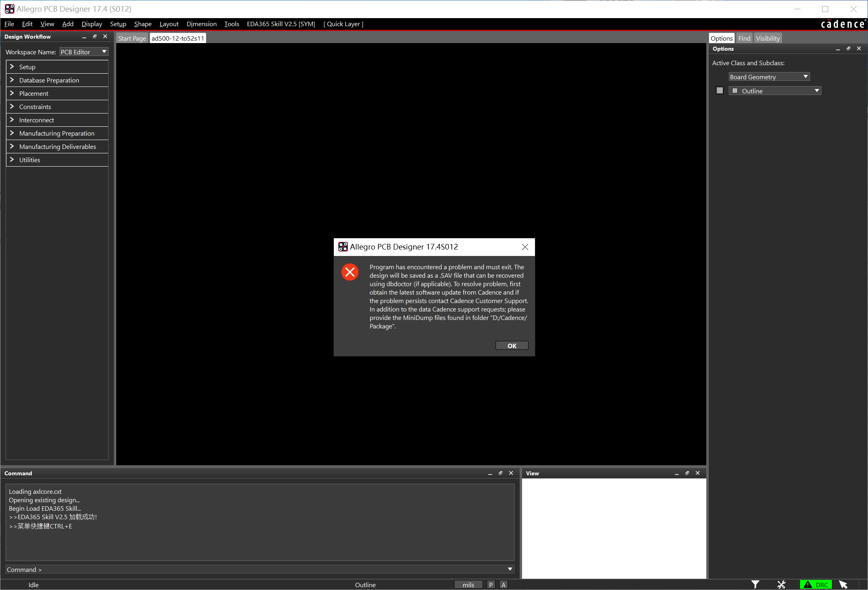Float the Design Workflow panel
The width and height of the screenshot is (868, 590).
95,37
